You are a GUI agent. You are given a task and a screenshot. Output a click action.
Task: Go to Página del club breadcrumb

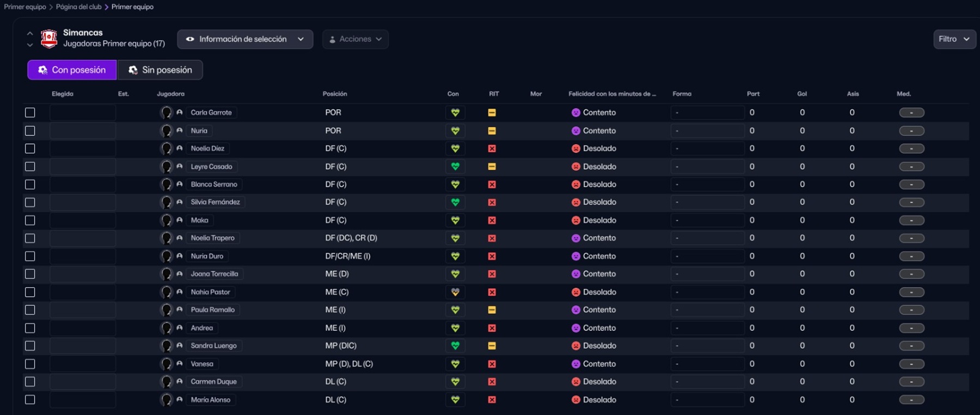tap(78, 7)
